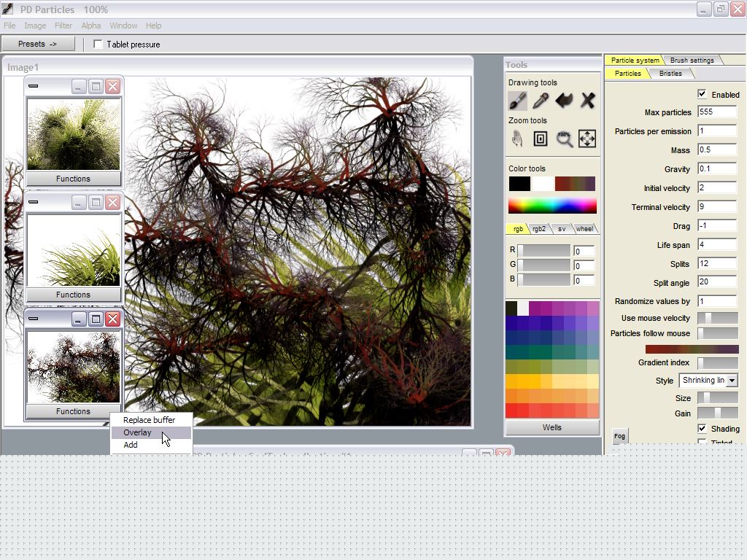Image resolution: width=747 pixels, height=560 pixels.
Task: Disable the Shading checkbox
Action: pos(702,429)
